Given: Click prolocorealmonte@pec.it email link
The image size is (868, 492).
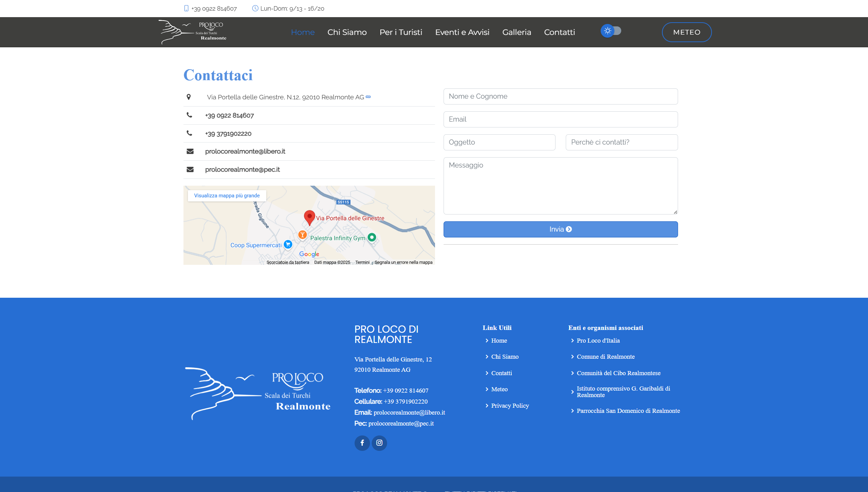Looking at the screenshot, I should [x=242, y=170].
